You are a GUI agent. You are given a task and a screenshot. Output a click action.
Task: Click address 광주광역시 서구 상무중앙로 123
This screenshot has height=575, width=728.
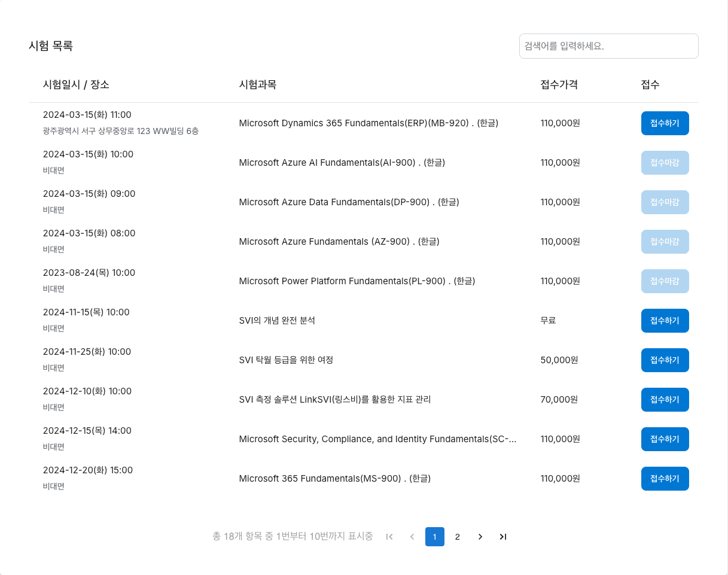tap(121, 130)
